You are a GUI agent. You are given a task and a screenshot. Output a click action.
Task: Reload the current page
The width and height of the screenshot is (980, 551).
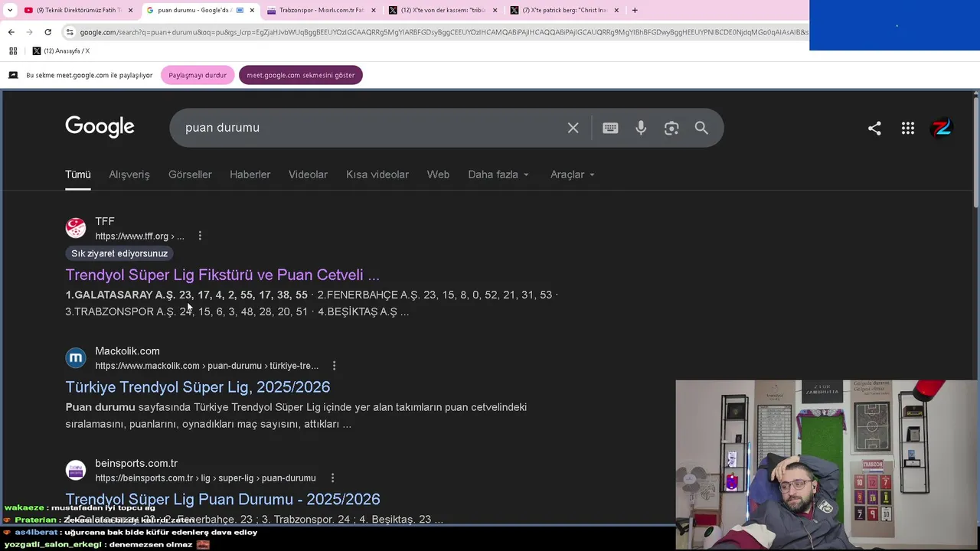coord(47,32)
